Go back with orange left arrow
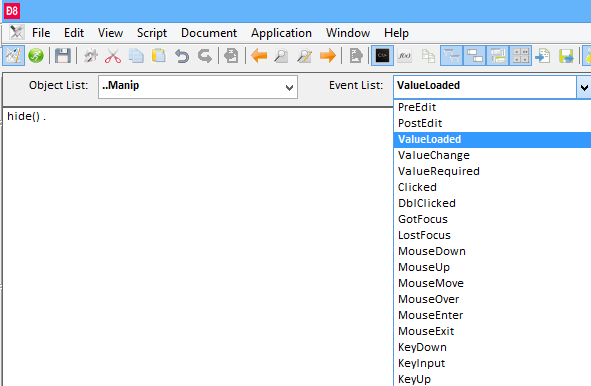Image resolution: width=591 pixels, height=386 pixels. (x=259, y=56)
